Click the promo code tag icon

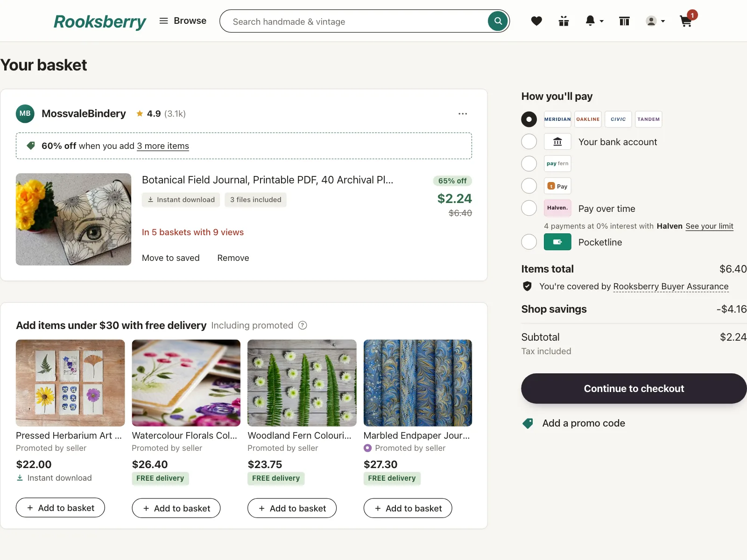click(x=528, y=423)
